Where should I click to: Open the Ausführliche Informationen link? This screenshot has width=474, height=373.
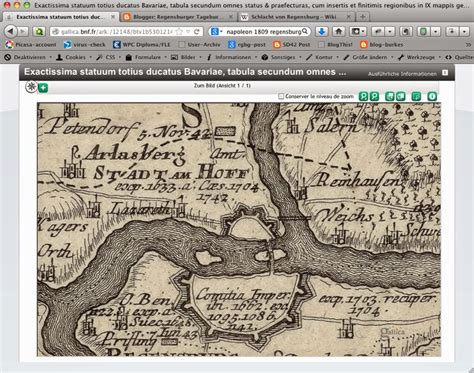tap(402, 74)
